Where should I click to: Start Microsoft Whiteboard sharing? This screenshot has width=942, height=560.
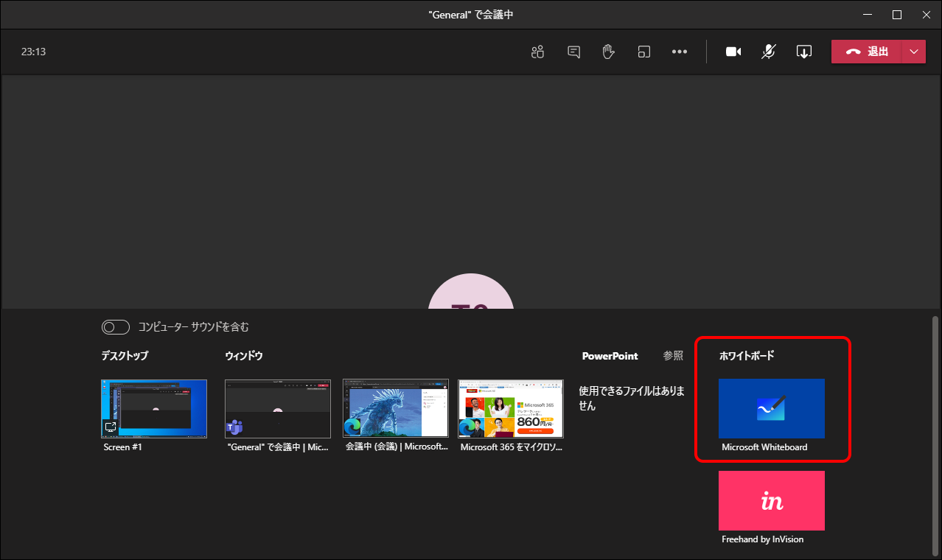click(x=772, y=408)
